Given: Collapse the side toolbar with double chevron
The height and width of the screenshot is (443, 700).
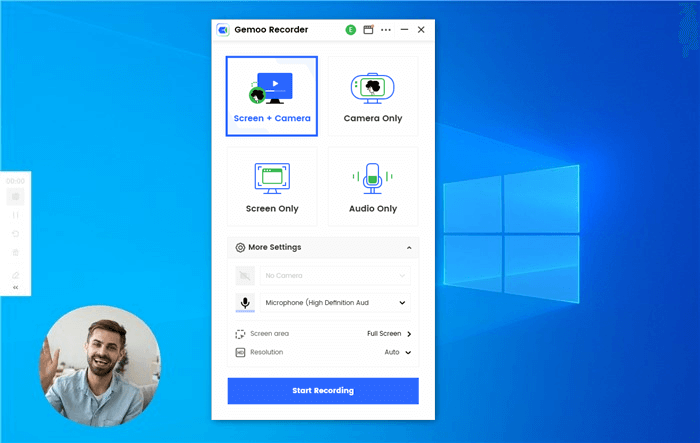Looking at the screenshot, I should [x=16, y=288].
